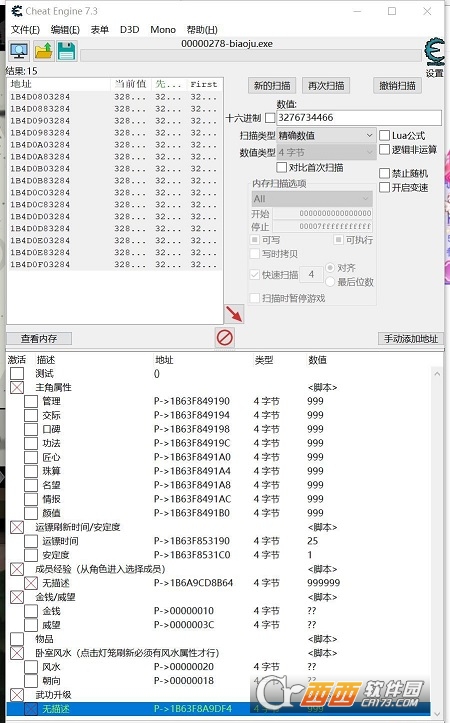Viewport: 450px width, 723px height.
Task: Select the 999999 value of 成员经验 entry
Action: 324,583
